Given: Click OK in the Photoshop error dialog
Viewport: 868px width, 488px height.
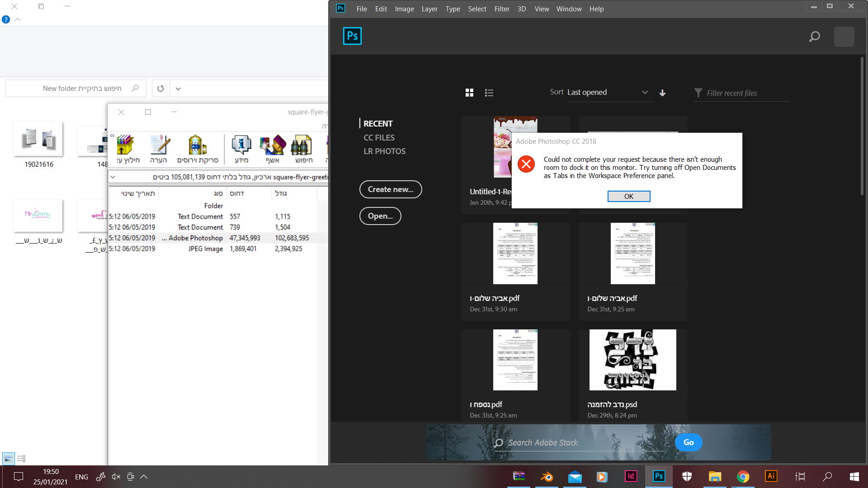Looking at the screenshot, I should (x=628, y=196).
